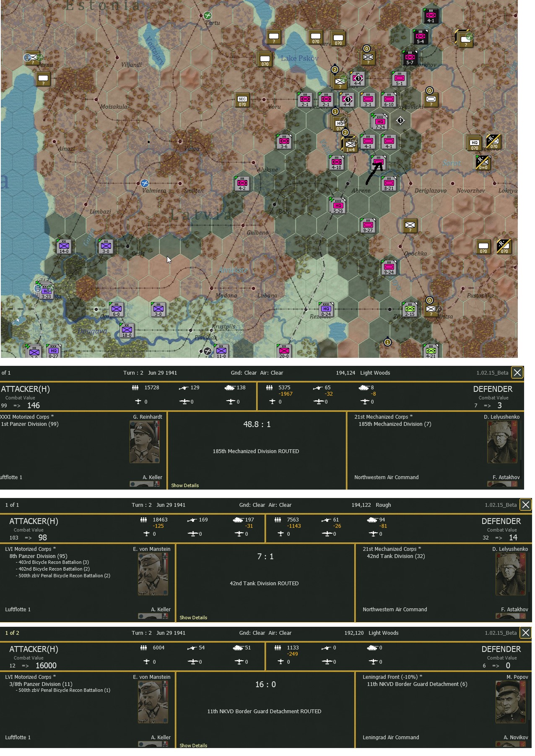Select the 0-24 HQ counter at Rezekne
The height and width of the screenshot is (756, 535).
(x=326, y=310)
